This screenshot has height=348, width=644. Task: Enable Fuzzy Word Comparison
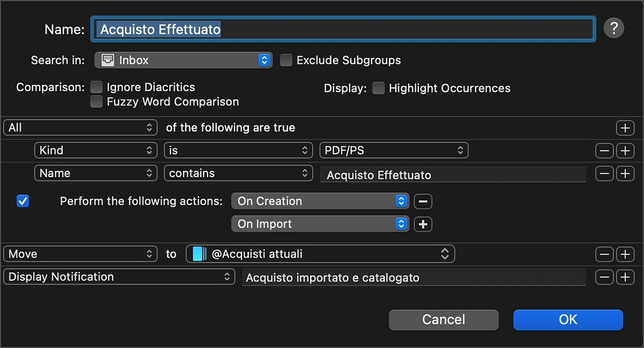click(96, 102)
